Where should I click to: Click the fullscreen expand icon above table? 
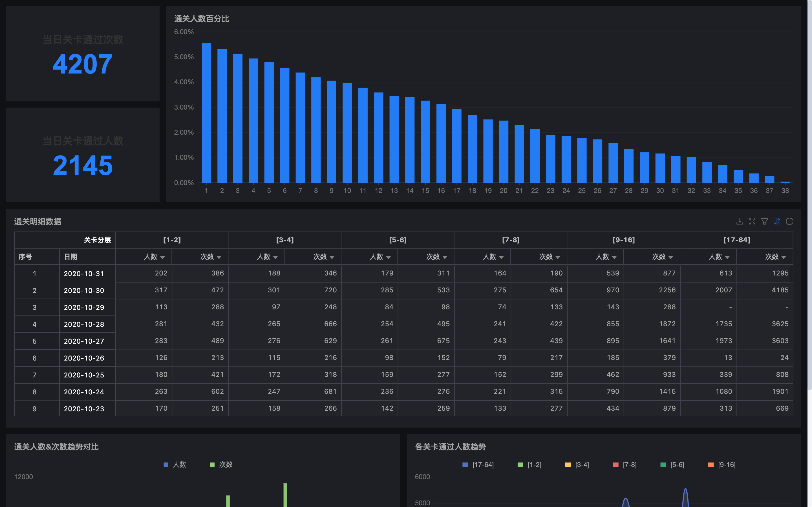(752, 221)
